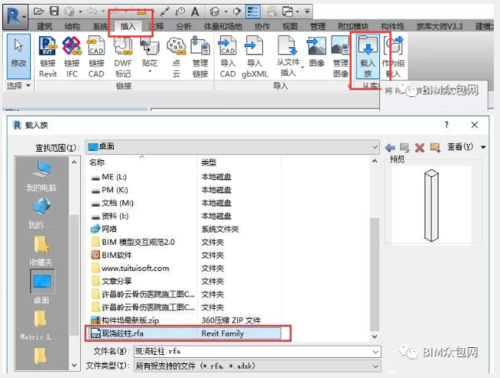Open the Manage Images tool
500x378 pixels.
(340, 57)
